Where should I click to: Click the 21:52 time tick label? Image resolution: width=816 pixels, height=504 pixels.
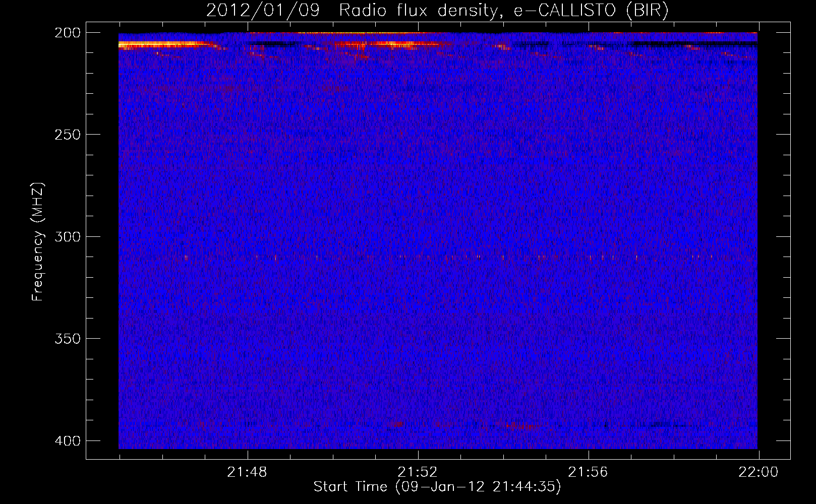click(x=418, y=472)
